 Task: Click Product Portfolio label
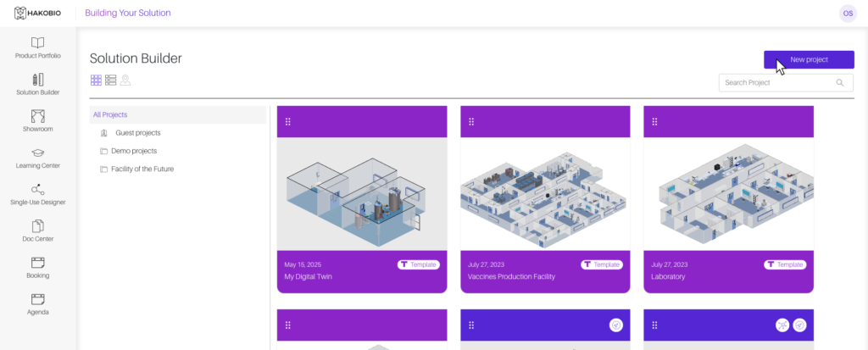tap(37, 56)
